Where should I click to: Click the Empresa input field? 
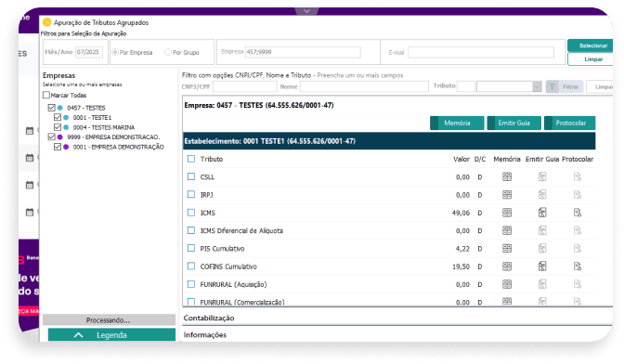coord(303,52)
